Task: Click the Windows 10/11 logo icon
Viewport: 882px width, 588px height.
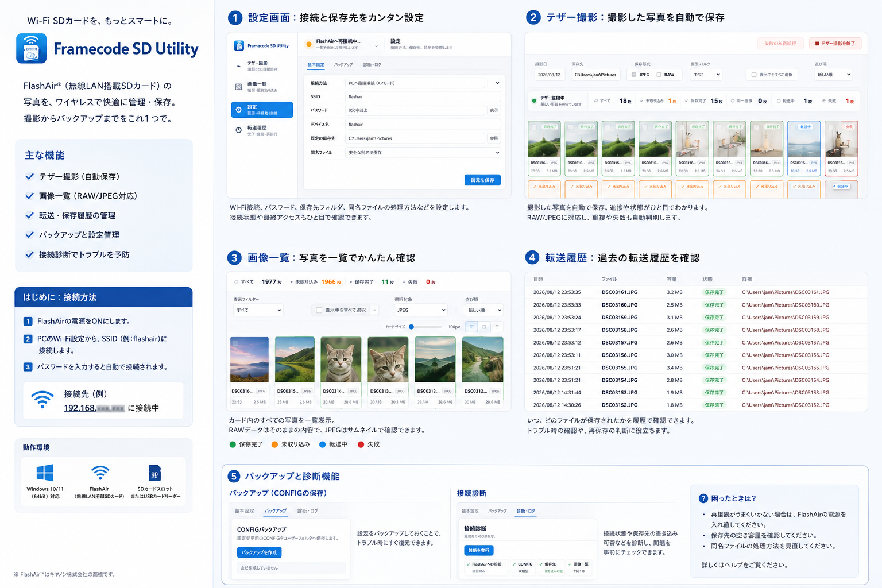Action: (x=45, y=473)
